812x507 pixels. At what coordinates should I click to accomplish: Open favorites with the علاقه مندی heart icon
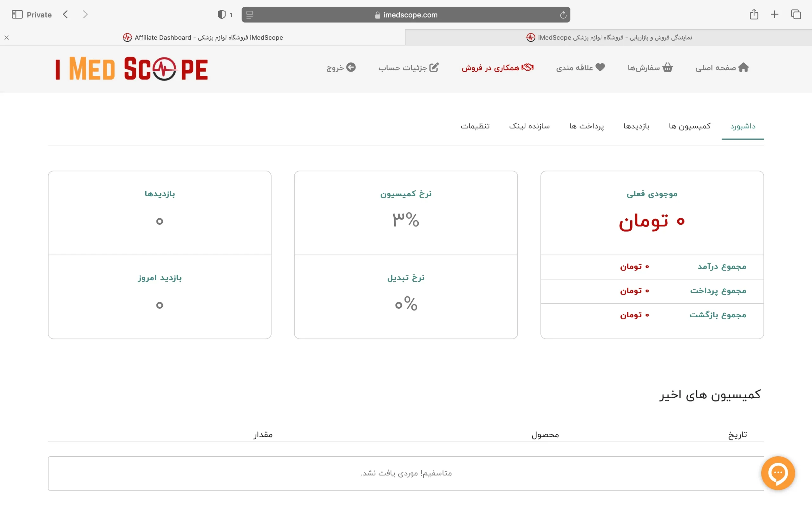[600, 67]
